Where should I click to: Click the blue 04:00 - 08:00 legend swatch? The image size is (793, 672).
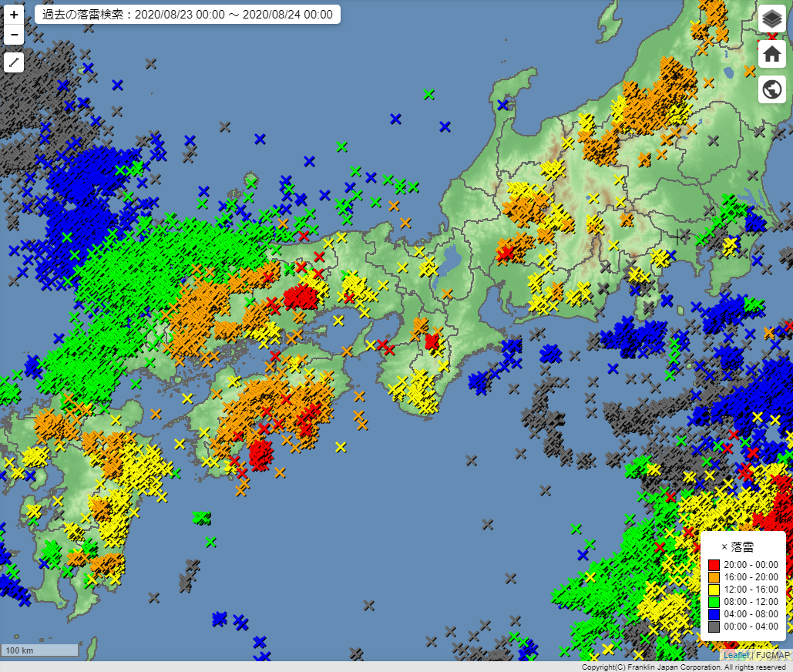tap(714, 614)
